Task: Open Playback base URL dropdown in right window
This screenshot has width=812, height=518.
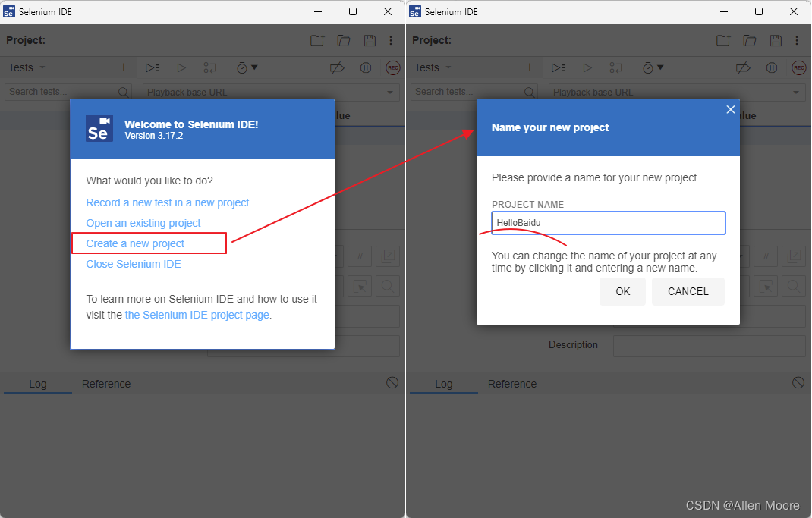Action: pos(796,92)
